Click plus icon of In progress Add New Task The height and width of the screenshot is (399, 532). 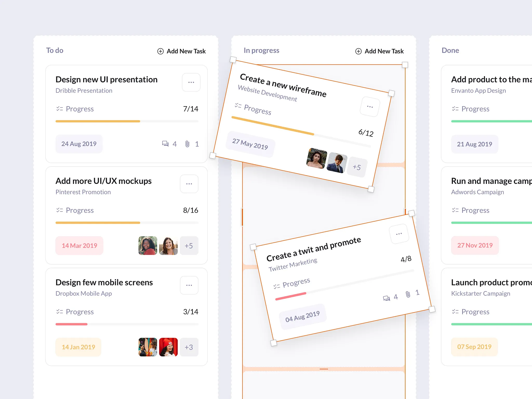[x=358, y=51]
